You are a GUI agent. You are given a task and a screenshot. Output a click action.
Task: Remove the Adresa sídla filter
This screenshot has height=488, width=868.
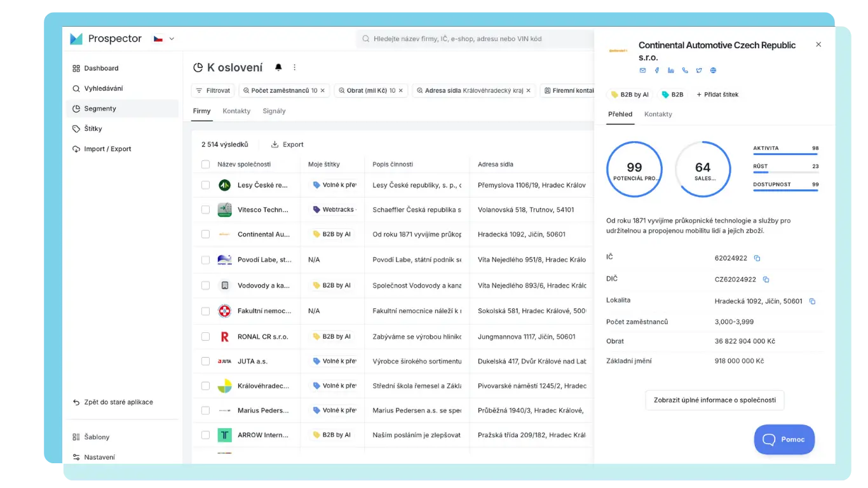[528, 91]
